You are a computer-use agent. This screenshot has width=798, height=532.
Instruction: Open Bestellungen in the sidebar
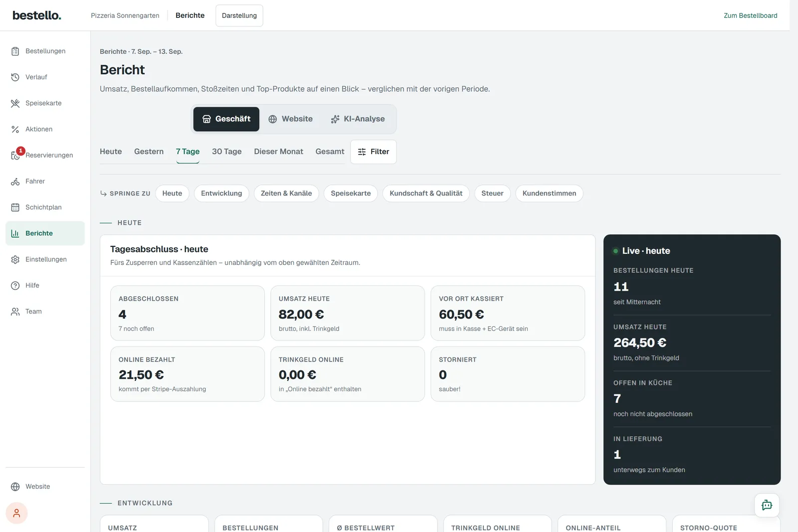pyautogui.click(x=45, y=51)
